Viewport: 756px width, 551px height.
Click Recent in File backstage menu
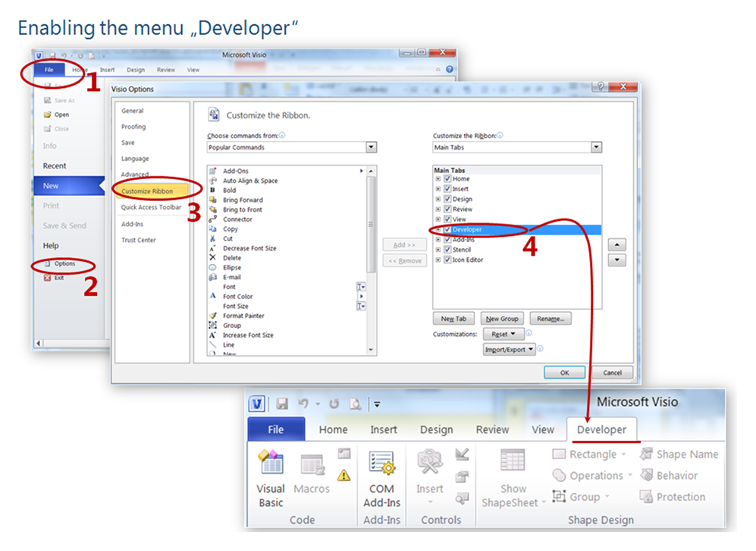tap(55, 166)
